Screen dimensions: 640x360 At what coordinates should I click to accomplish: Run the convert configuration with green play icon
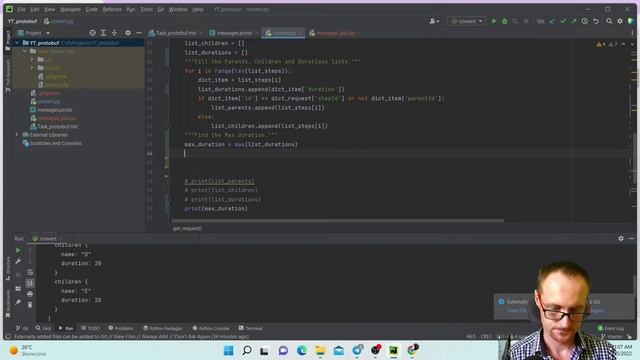pyautogui.click(x=494, y=21)
